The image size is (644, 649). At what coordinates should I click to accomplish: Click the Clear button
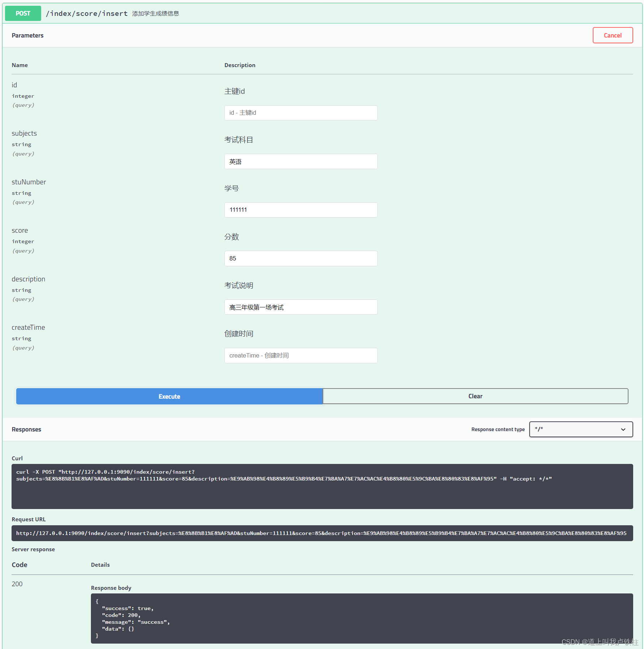pos(475,396)
